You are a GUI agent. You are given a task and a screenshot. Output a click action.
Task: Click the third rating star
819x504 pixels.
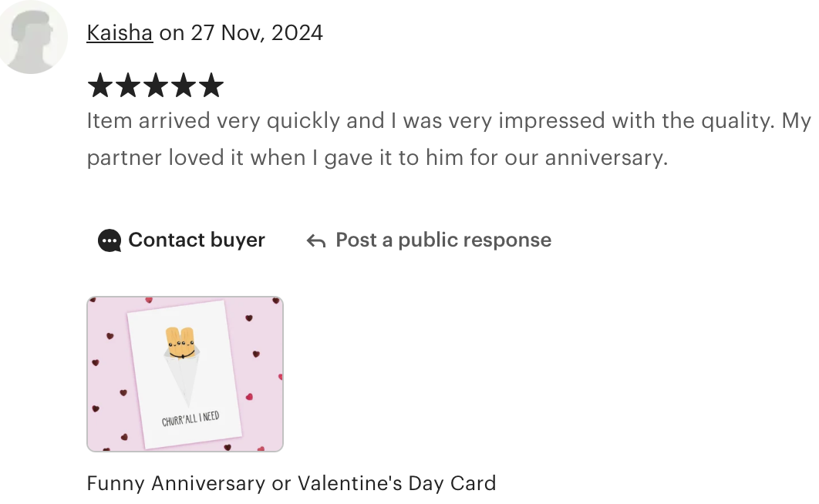click(156, 85)
